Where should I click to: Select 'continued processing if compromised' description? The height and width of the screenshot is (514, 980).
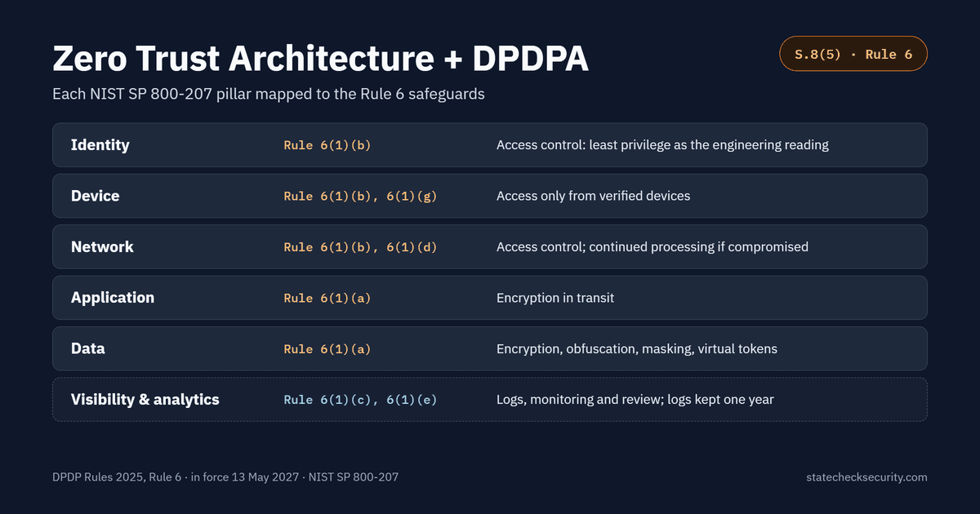coord(652,246)
